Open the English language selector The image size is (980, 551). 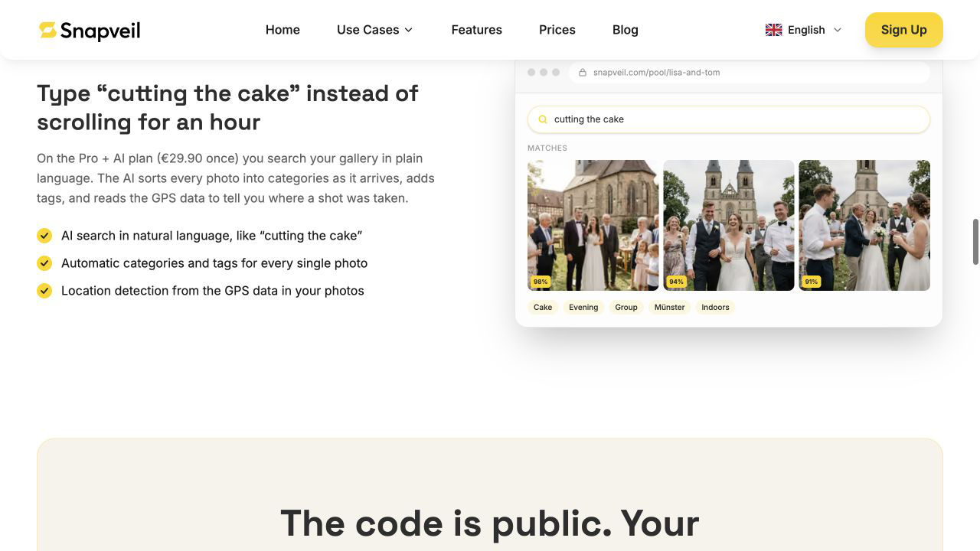[804, 30]
